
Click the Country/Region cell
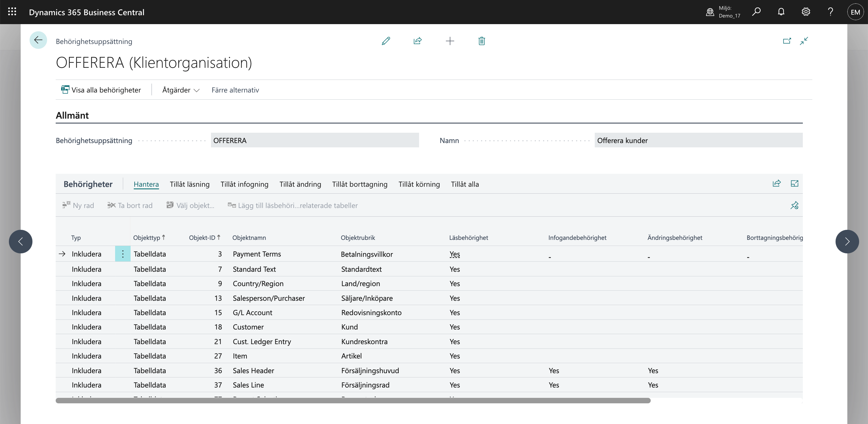258,283
